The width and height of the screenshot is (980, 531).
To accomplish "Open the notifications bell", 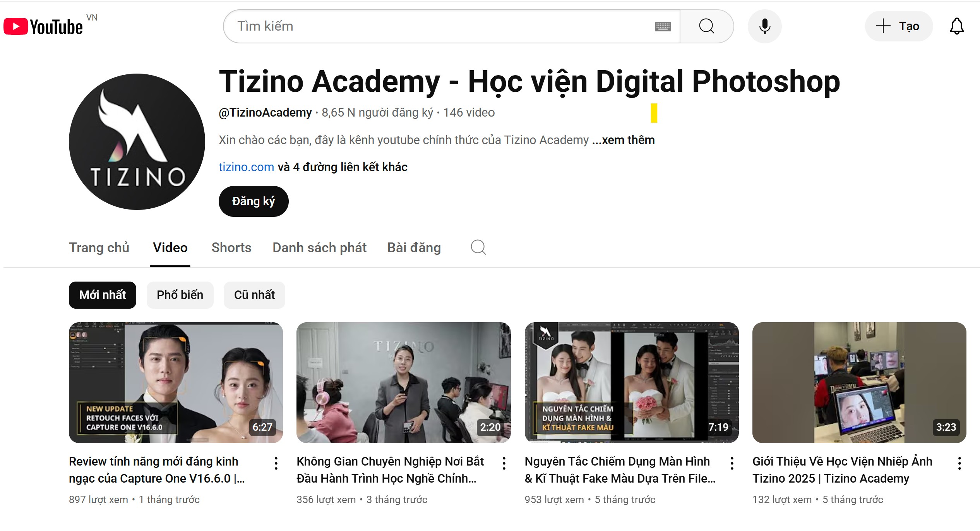I will [956, 26].
